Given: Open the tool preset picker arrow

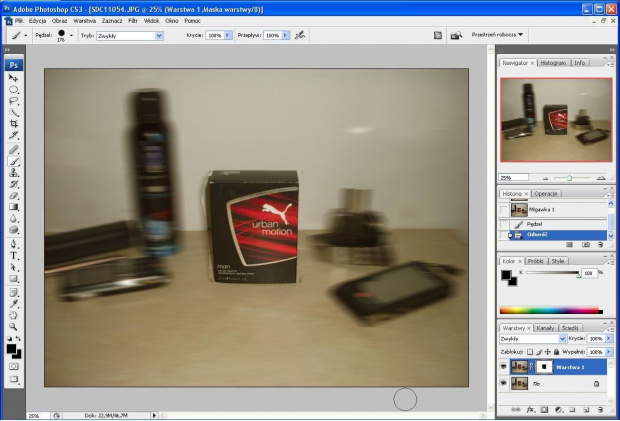Looking at the screenshot, I should click(x=26, y=36).
